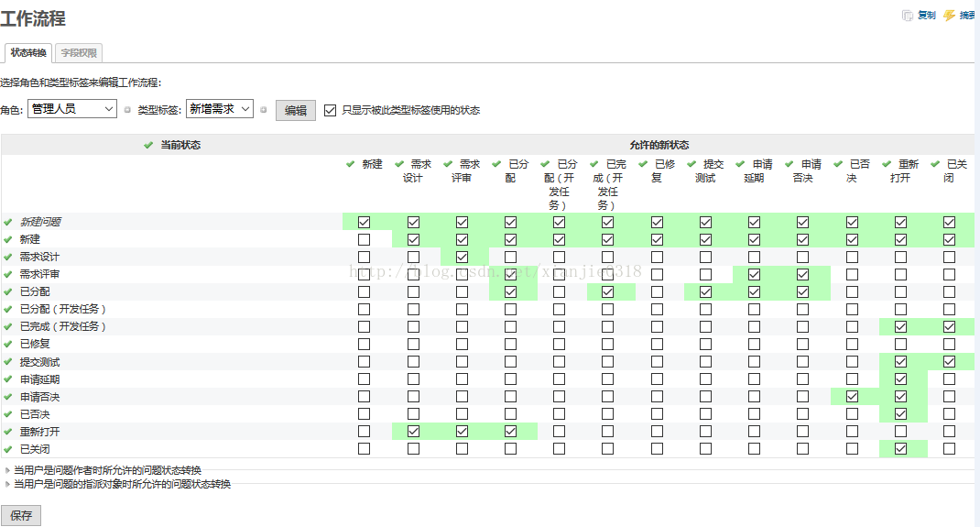Viewport: 980px width, 527px height.
Task: Click check-all icon for 已修复 row
Action: tap(8, 345)
